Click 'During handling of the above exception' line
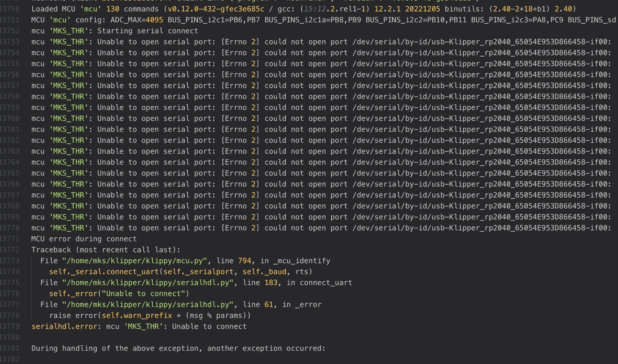This screenshot has width=618, height=364. 178,348
